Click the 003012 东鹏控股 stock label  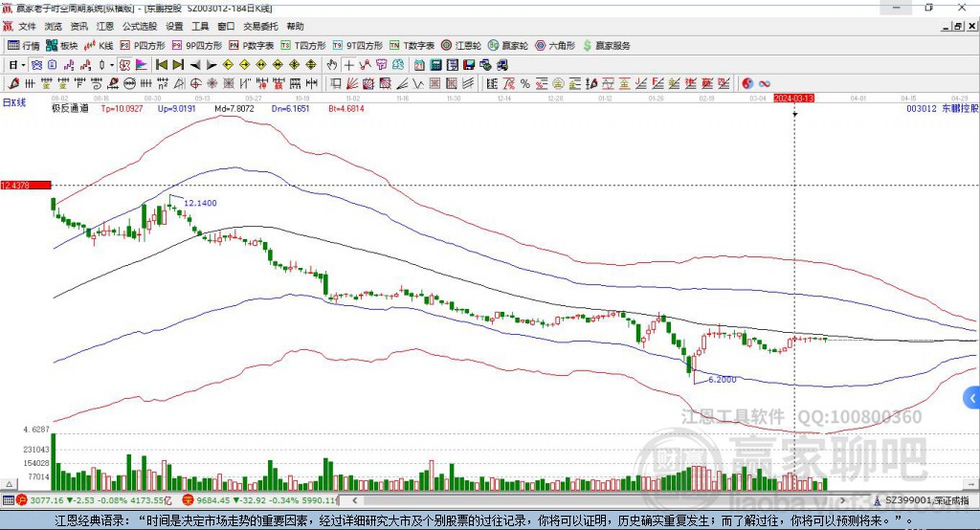click(942, 108)
